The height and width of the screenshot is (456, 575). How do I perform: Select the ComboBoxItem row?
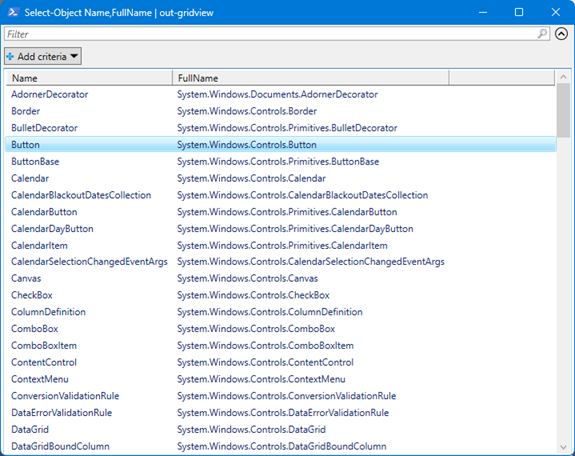(x=281, y=346)
